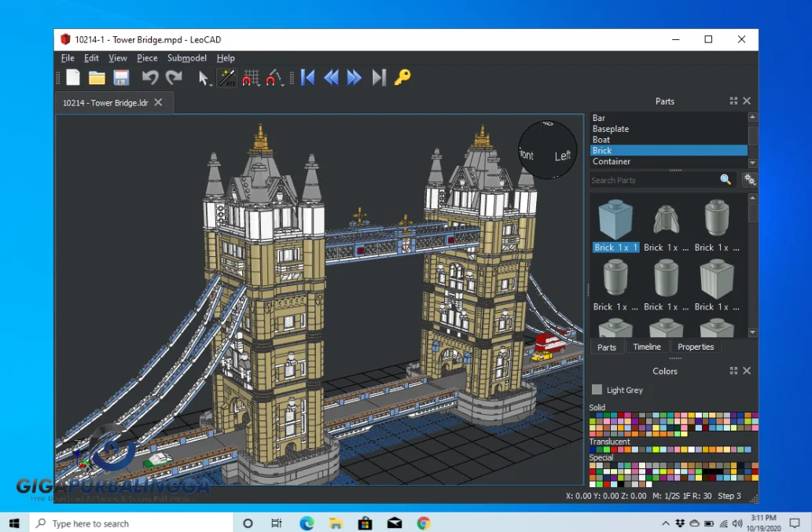Pick first swatch in Translucent row
This screenshot has width=812, height=532.
(x=593, y=449)
